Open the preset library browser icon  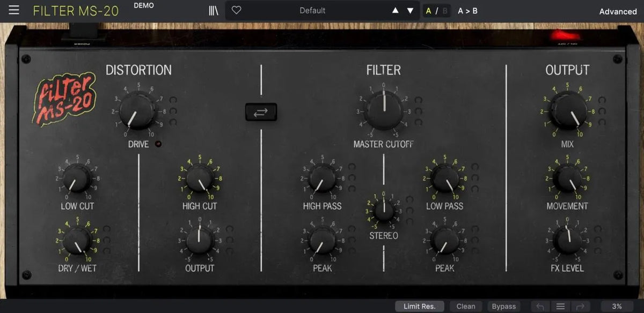213,10
